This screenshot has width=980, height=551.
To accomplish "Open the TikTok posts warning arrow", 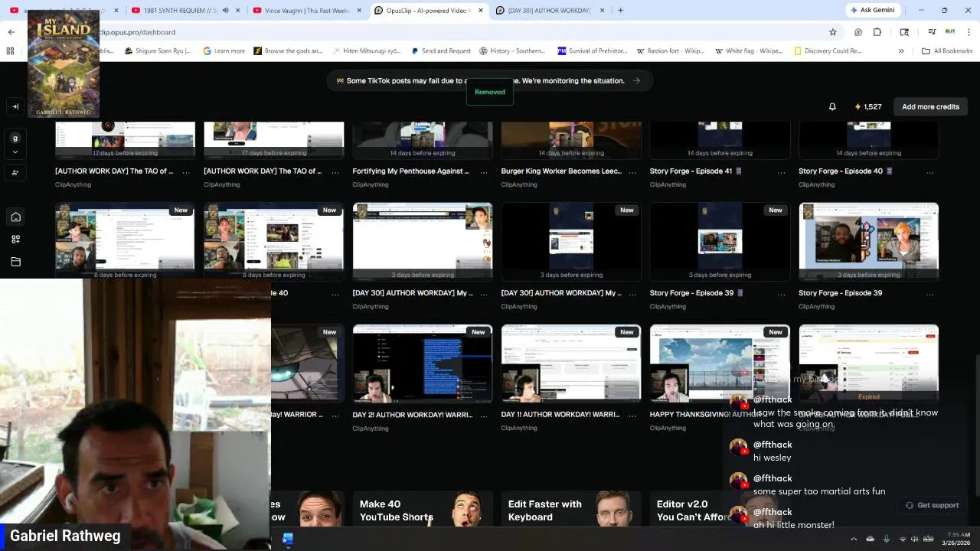I will 636,80.
